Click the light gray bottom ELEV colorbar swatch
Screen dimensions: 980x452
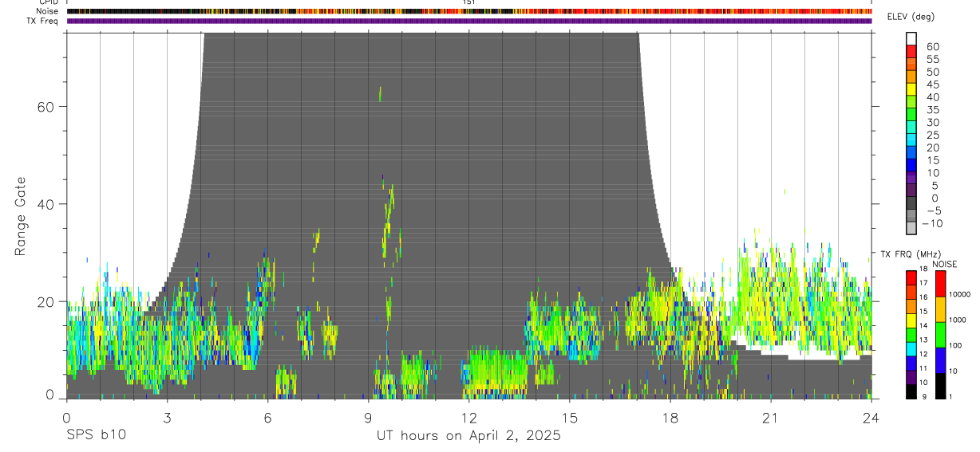pos(911,229)
